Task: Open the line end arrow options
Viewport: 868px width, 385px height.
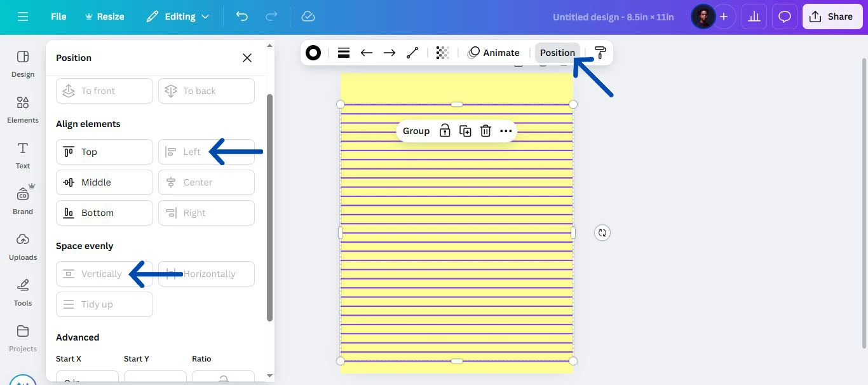Action: tap(390, 53)
